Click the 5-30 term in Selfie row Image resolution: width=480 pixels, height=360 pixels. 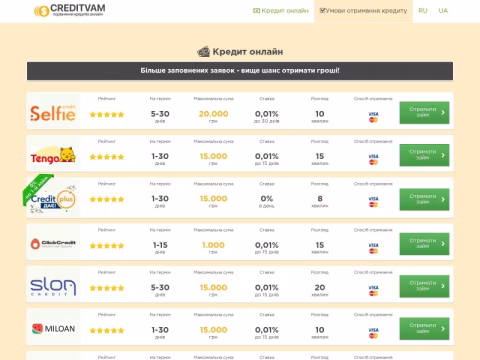pyautogui.click(x=160, y=114)
